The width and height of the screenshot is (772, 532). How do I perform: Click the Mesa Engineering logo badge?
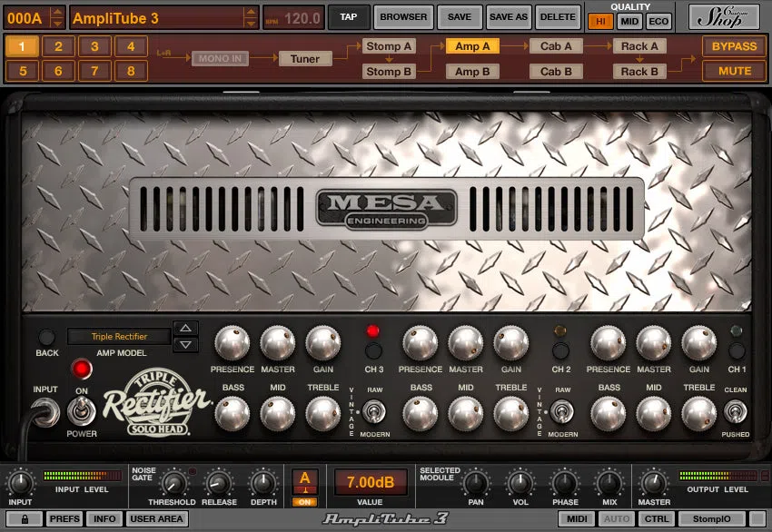coord(387,209)
